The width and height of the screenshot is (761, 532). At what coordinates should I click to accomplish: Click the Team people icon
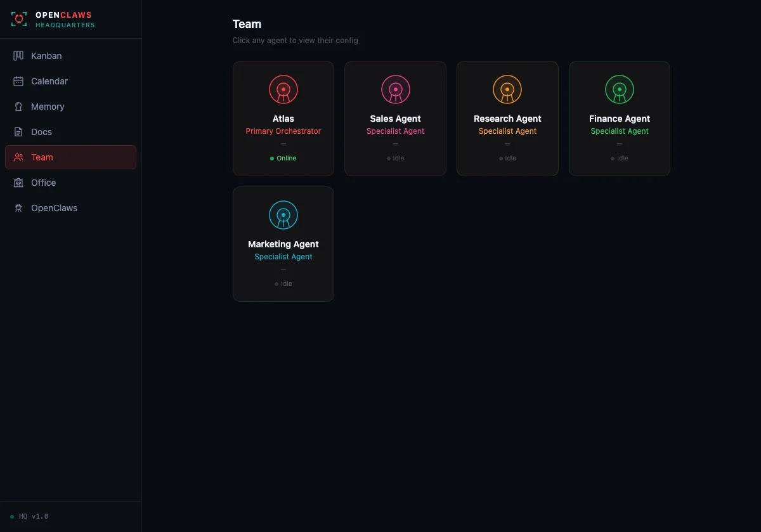click(18, 157)
